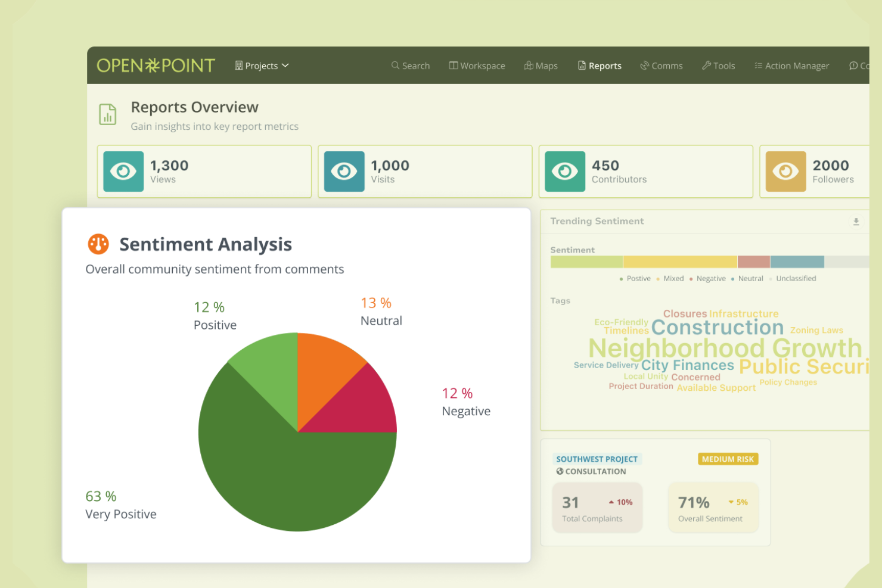Open the Projects dropdown menu
Screen dimensions: 882x588
point(262,66)
